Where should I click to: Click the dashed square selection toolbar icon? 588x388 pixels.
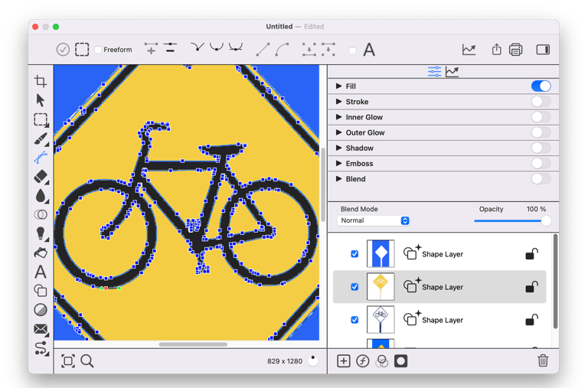[x=82, y=50]
